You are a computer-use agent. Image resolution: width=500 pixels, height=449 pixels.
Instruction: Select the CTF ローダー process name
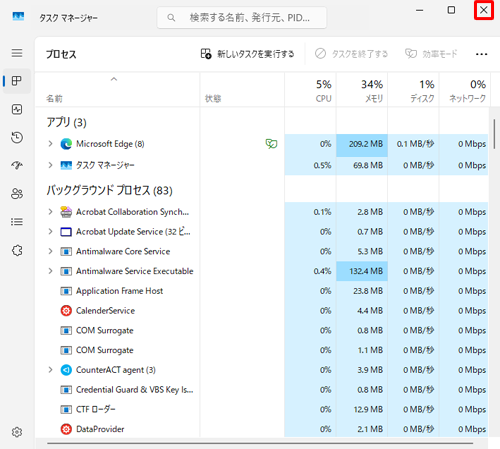coord(96,409)
